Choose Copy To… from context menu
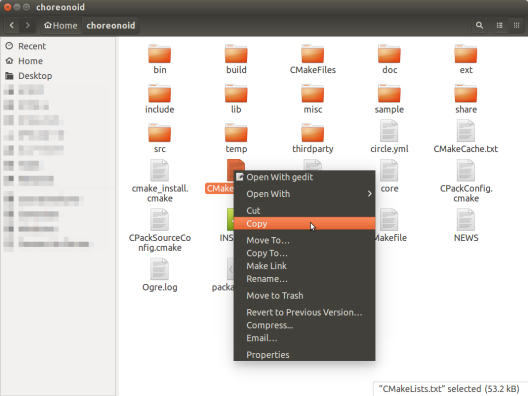 (304, 253)
